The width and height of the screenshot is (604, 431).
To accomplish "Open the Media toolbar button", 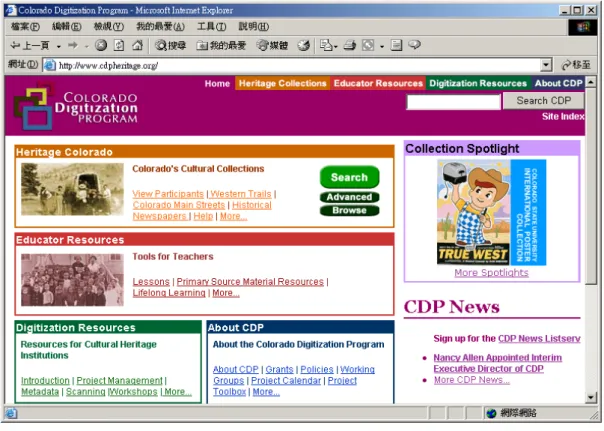I will (x=272, y=45).
